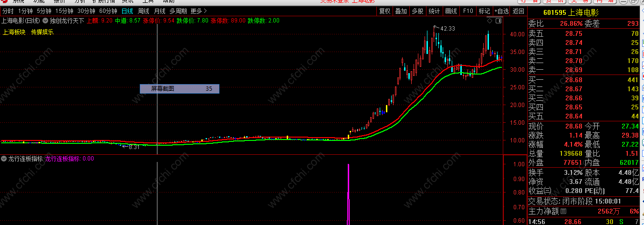Click the 委比 value 26.86%
This screenshot has width=644, height=225.
[571, 23]
